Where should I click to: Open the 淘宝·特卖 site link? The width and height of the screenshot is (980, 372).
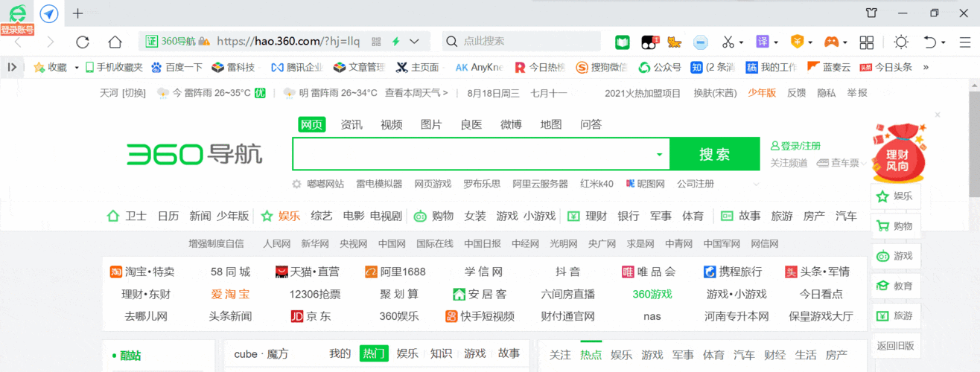[x=142, y=272]
